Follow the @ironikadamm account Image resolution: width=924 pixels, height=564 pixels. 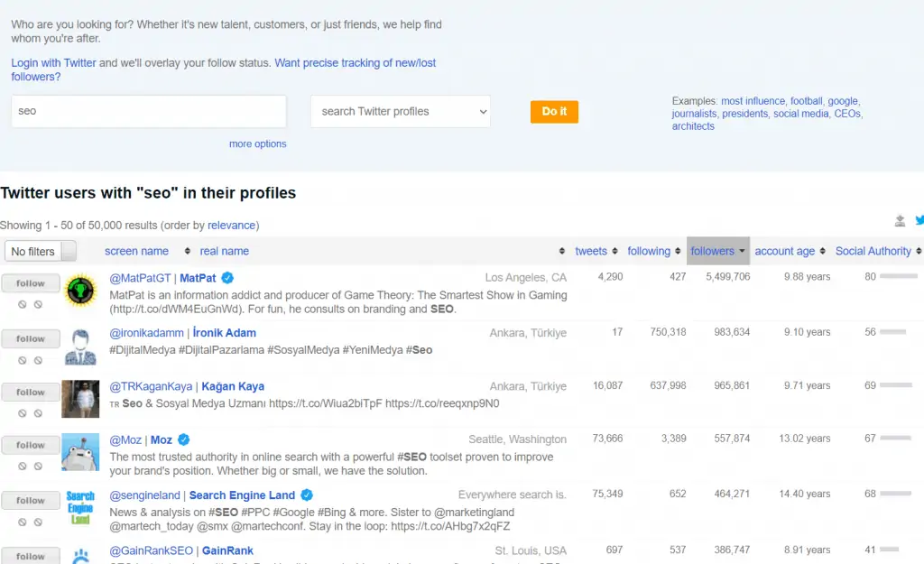point(31,338)
